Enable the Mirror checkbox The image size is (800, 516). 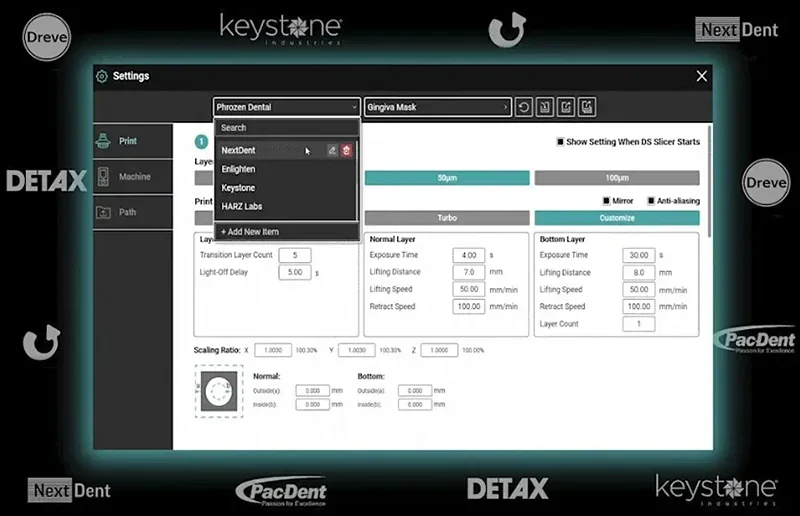(606, 201)
